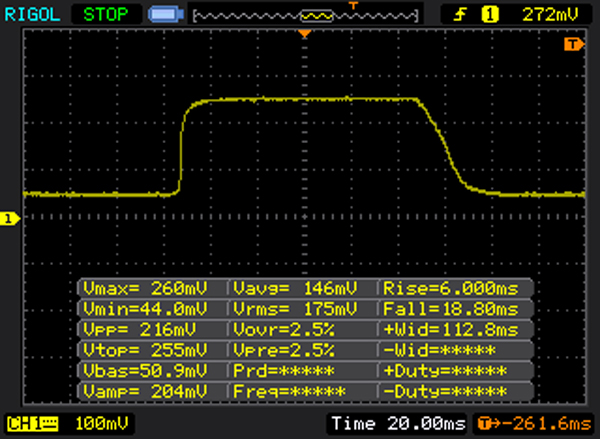600x439 pixels.
Task: Click the +Duty=***** measurement
Action: click(445, 370)
